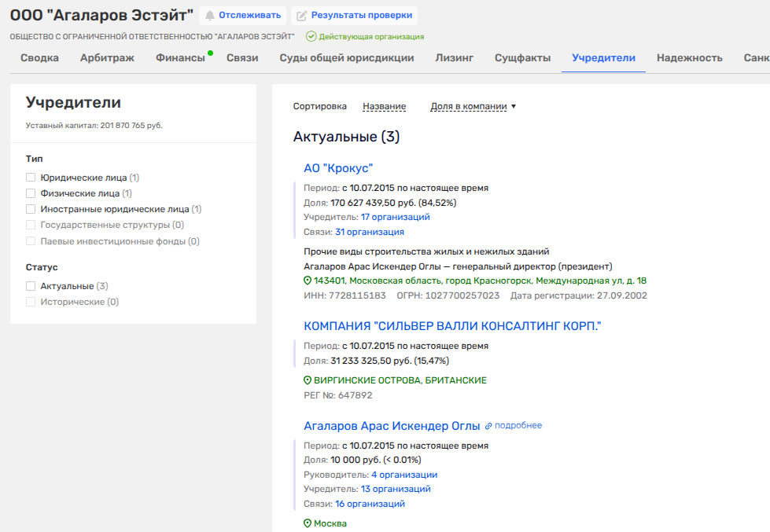This screenshot has height=532, width=770.
Task: Click the ООО "Агаларов Эстэйт" page title
Action: pyautogui.click(x=101, y=15)
